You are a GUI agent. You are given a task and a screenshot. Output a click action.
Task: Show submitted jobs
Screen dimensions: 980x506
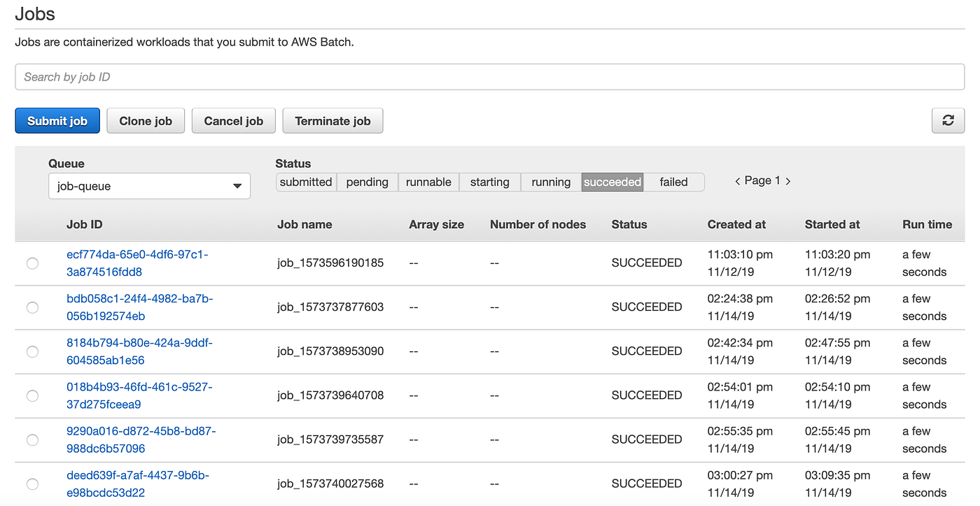(306, 182)
